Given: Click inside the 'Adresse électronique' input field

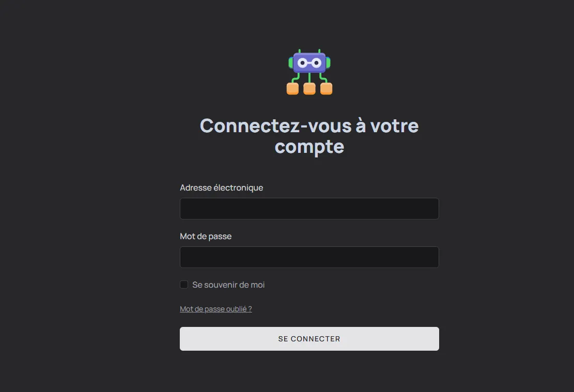Looking at the screenshot, I should 309,208.
